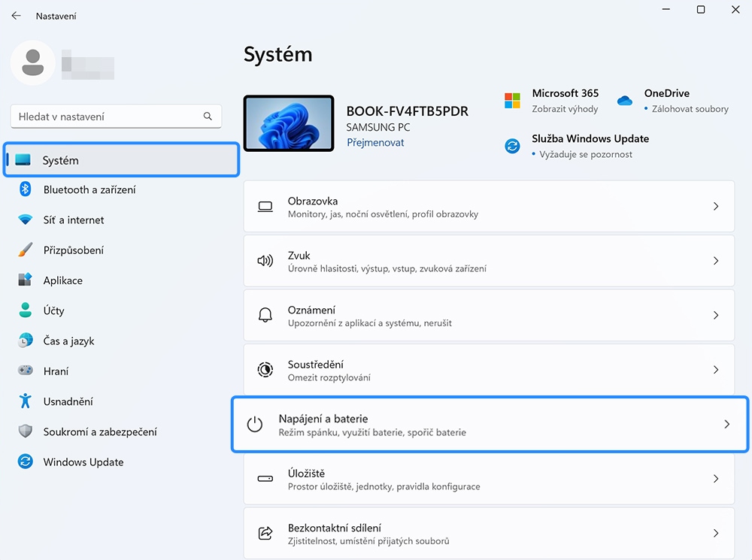This screenshot has height=560, width=752.
Task: Click Upozornění z aplikací a systému description
Action: pyautogui.click(x=370, y=323)
